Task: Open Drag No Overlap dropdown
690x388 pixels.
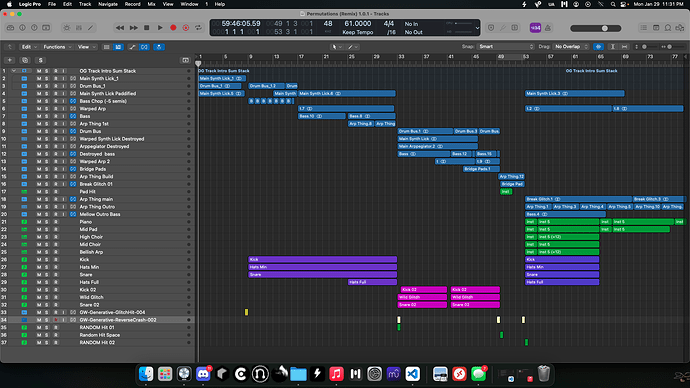Action: click(571, 47)
